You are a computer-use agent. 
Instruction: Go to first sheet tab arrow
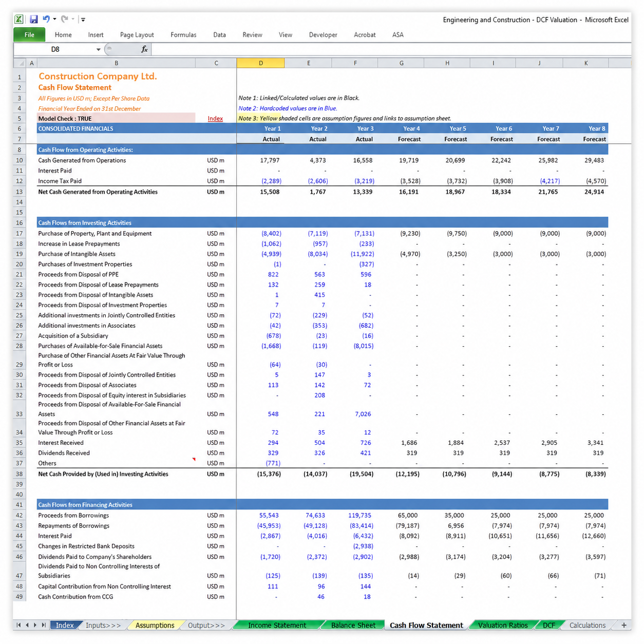click(x=19, y=625)
